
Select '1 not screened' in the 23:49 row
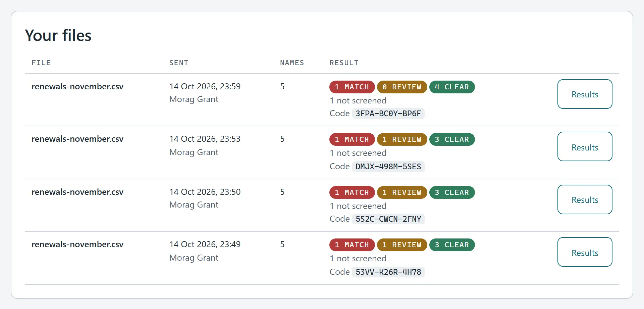tap(358, 258)
